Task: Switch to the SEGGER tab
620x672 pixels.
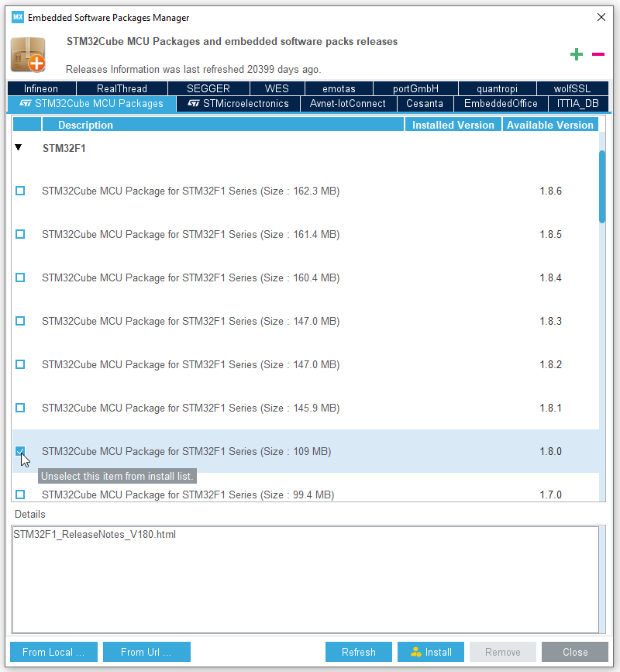Action: [x=208, y=88]
